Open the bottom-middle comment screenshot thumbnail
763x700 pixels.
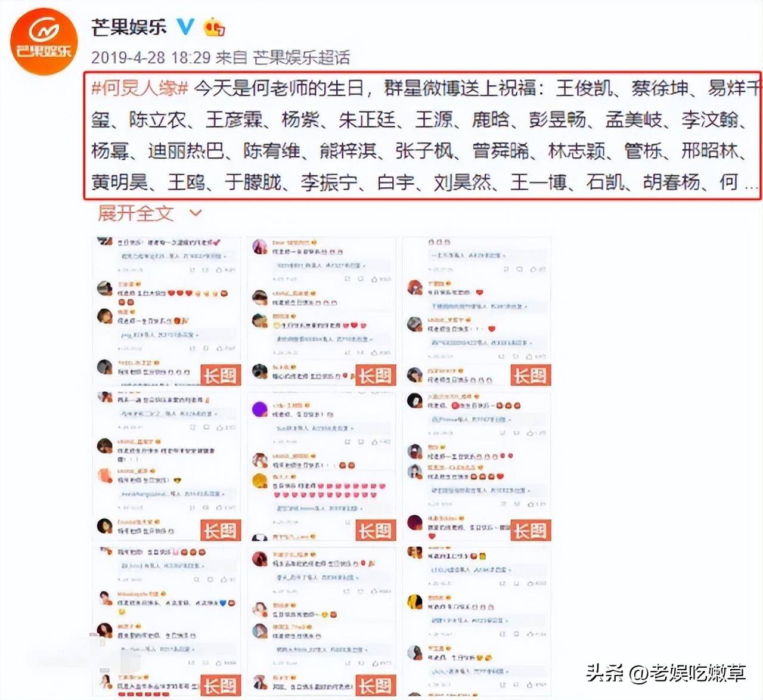pos(322,621)
